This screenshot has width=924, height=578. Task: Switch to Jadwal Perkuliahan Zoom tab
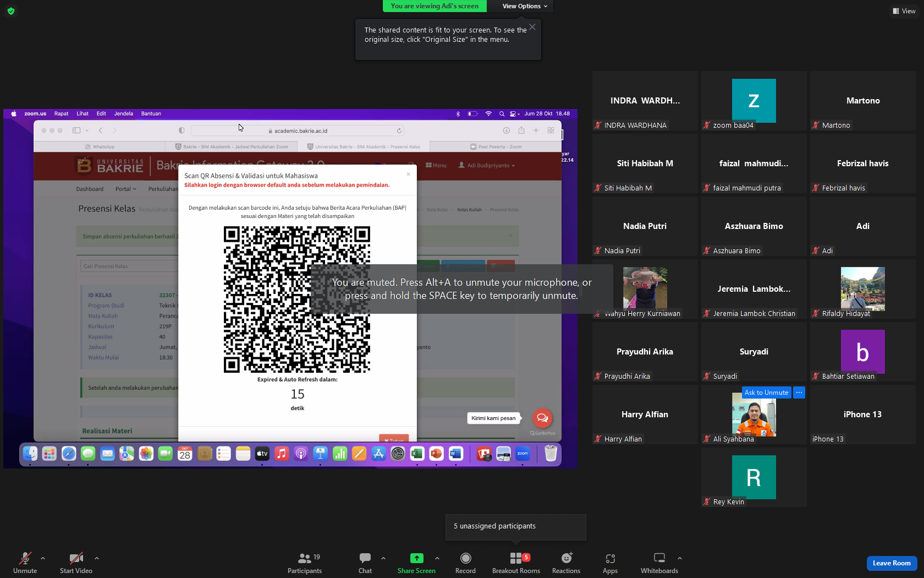[232, 147]
